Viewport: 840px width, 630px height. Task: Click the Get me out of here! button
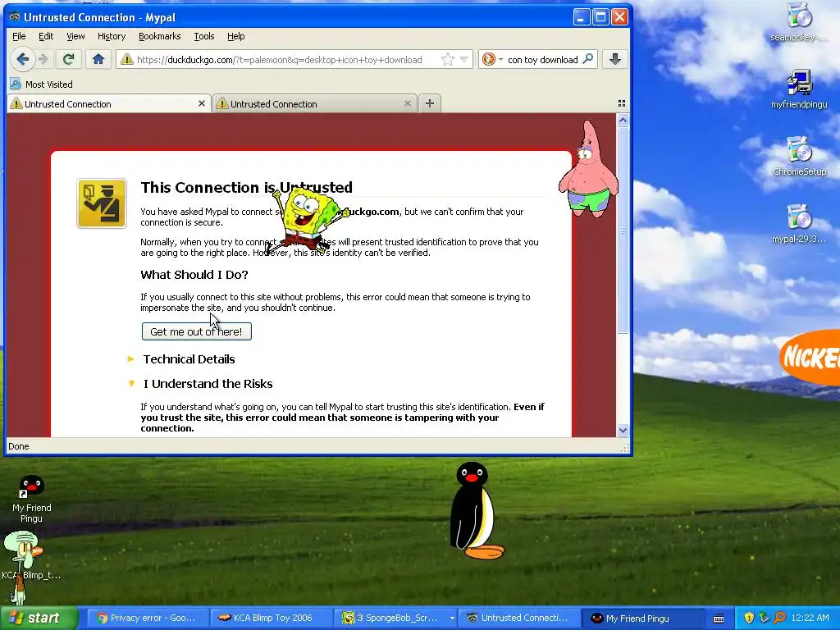tap(197, 331)
